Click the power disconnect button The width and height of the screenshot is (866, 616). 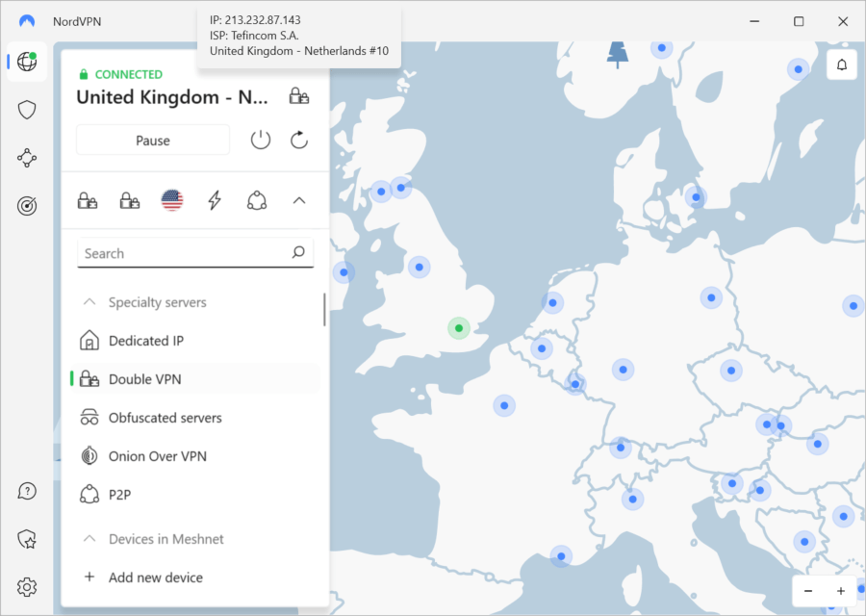tap(260, 140)
